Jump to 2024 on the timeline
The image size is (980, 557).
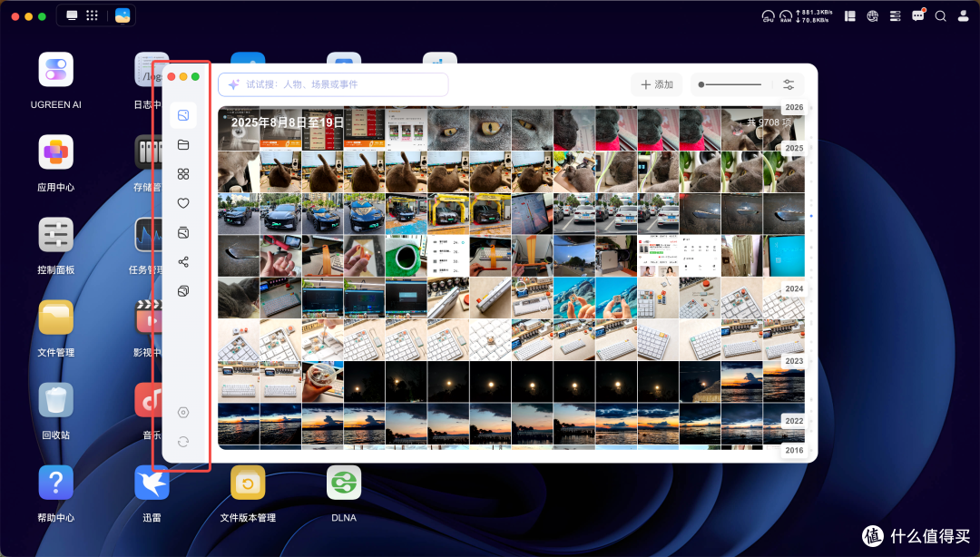coord(794,288)
